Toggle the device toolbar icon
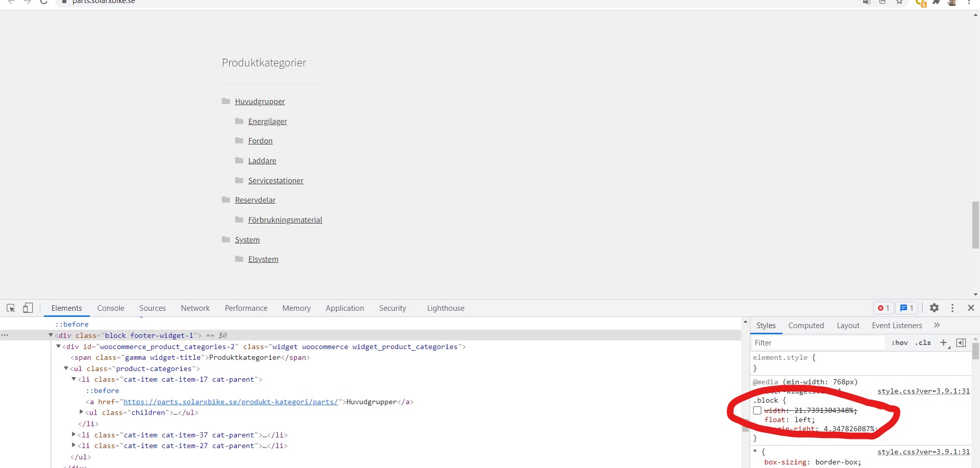 (28, 308)
